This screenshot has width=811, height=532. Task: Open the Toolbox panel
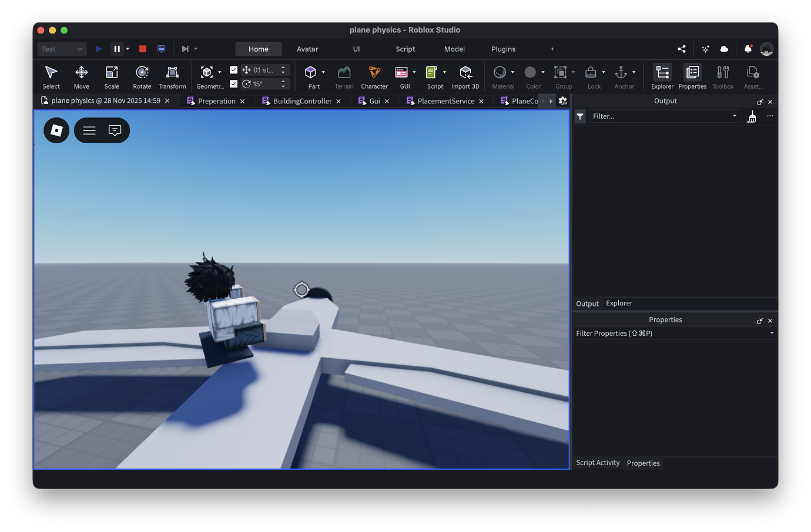(722, 75)
